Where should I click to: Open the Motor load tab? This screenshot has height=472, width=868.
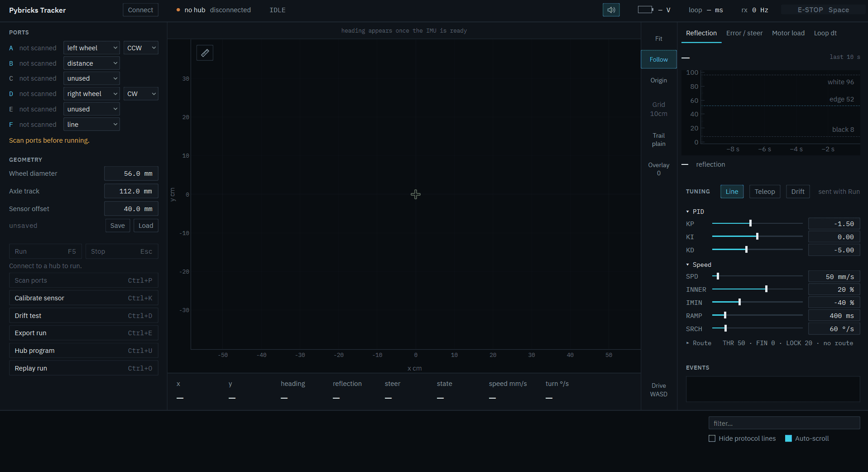click(788, 33)
